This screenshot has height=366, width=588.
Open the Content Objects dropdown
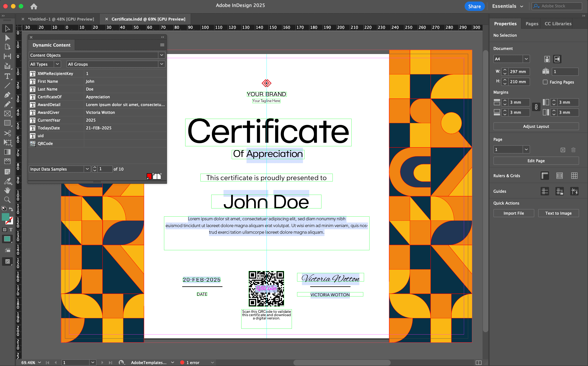tap(161, 55)
